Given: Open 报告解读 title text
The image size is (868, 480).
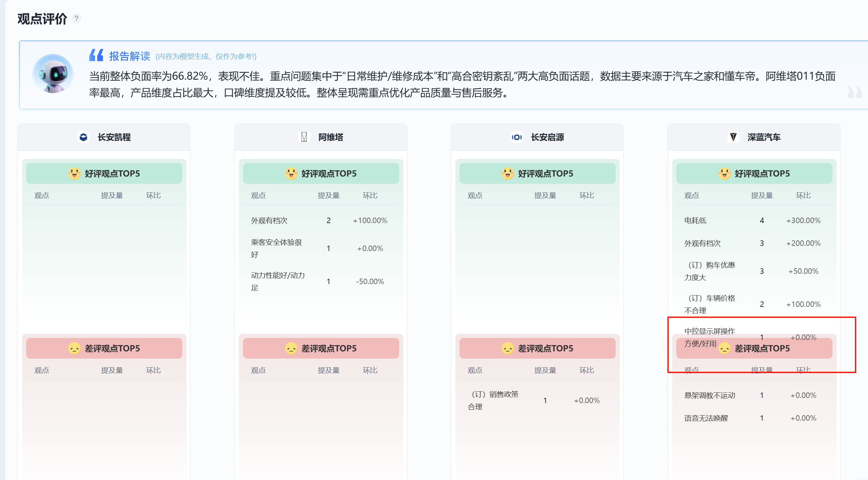Looking at the screenshot, I should pos(130,56).
